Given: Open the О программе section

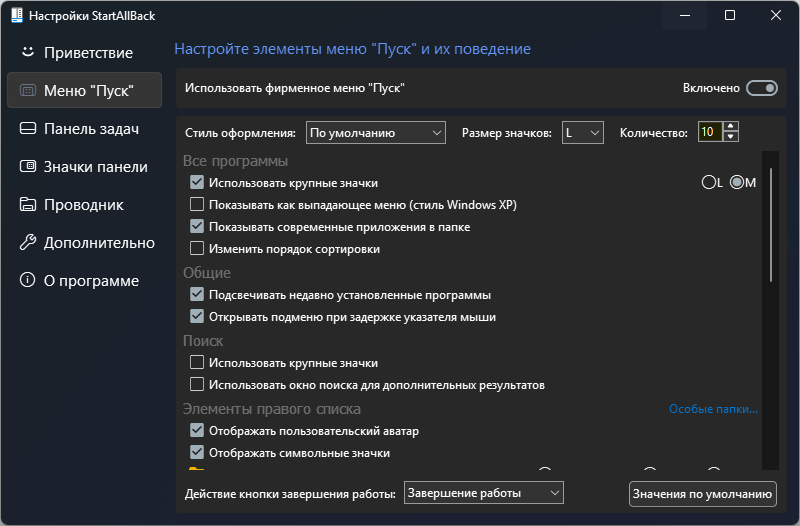Looking at the screenshot, I should (91, 281).
